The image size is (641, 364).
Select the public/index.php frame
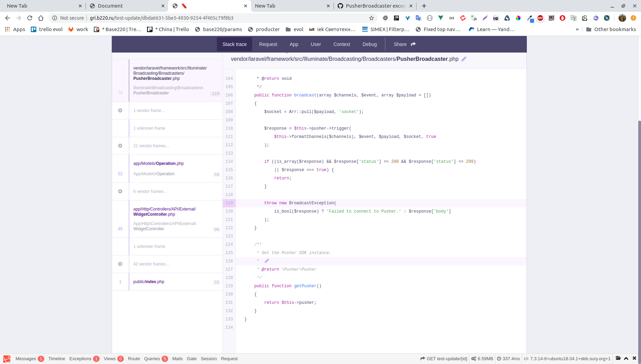point(167,282)
